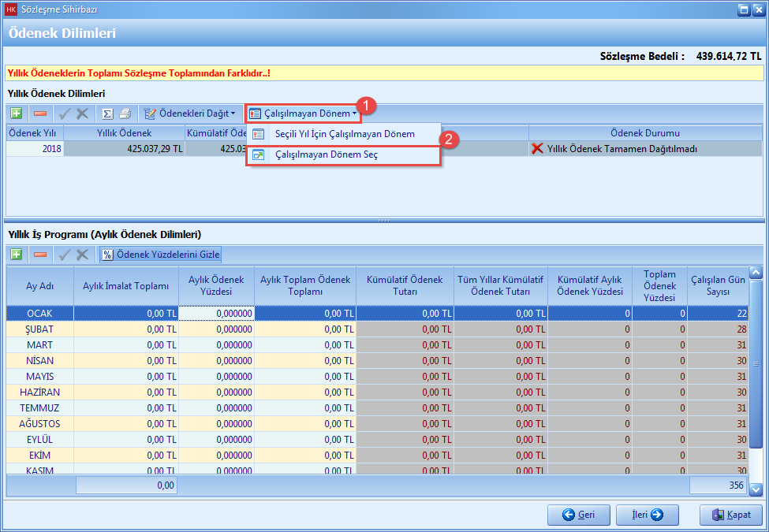Toggle Ödenek Yüzdelerini Gizle button
Screen dimensions: 769x532
point(161,255)
